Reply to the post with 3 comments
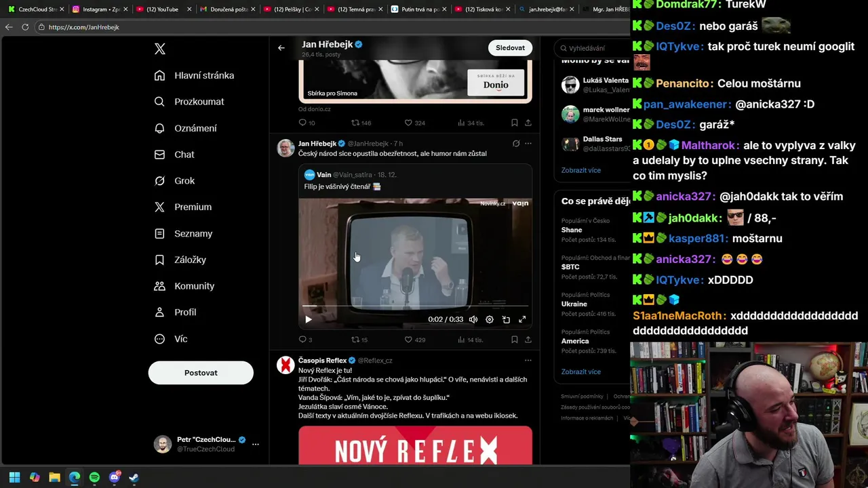The image size is (868, 488). pos(305,340)
